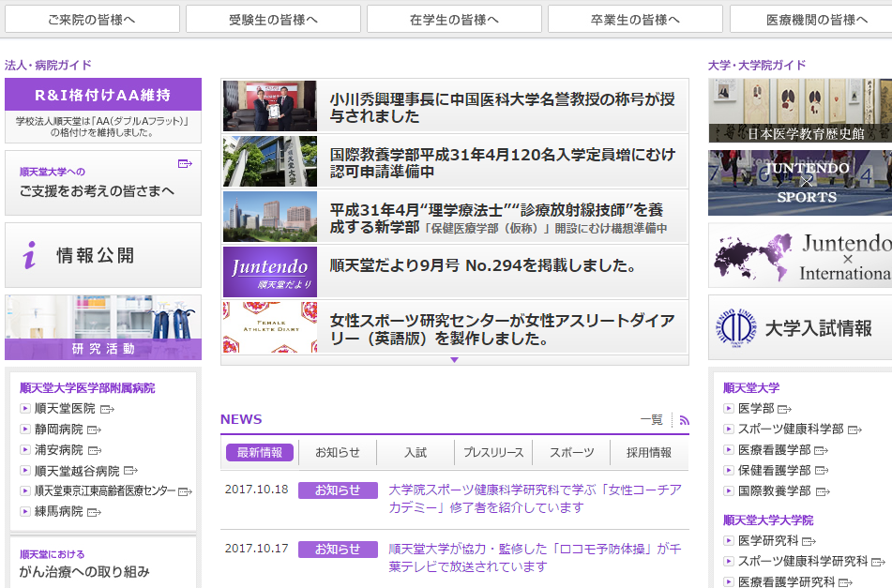Screen dimensions: 892x588
Task: Expand the news slider with the down arrow
Action: click(454, 360)
